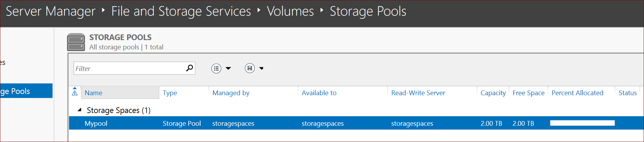The width and height of the screenshot is (644, 142).
Task: Select the Mypool storage pool row
Action: (x=96, y=124)
